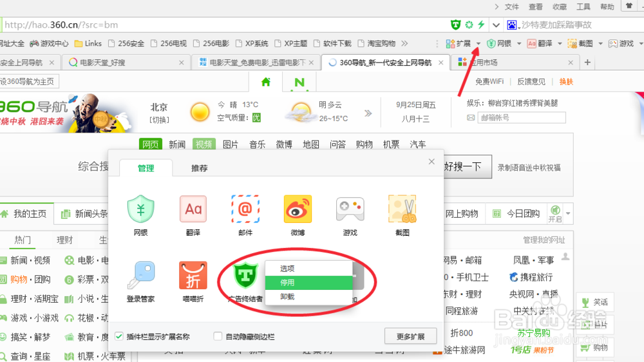Viewport: 644px width, 362px height.
Task: Click the lightning speed-mode icon in address bar
Action: point(481,24)
